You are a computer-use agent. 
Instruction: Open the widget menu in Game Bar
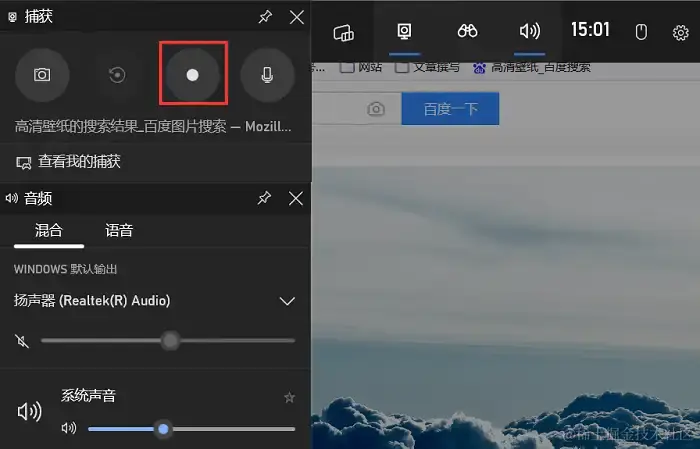tap(343, 32)
